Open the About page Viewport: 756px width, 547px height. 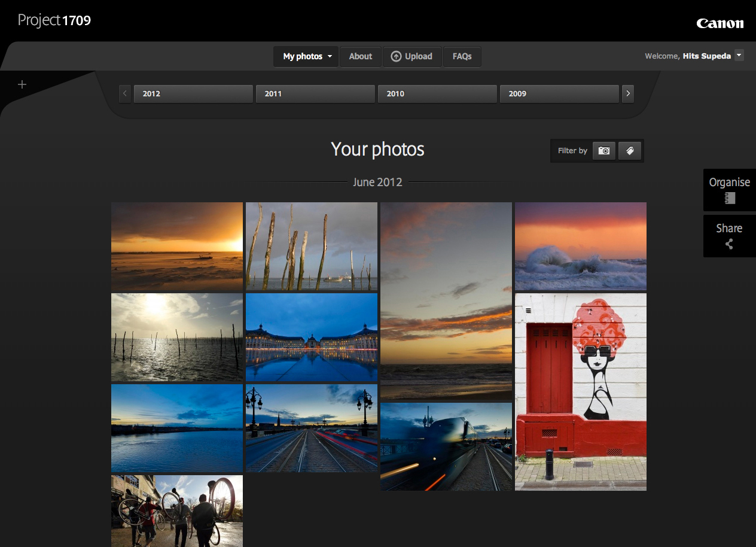361,56
